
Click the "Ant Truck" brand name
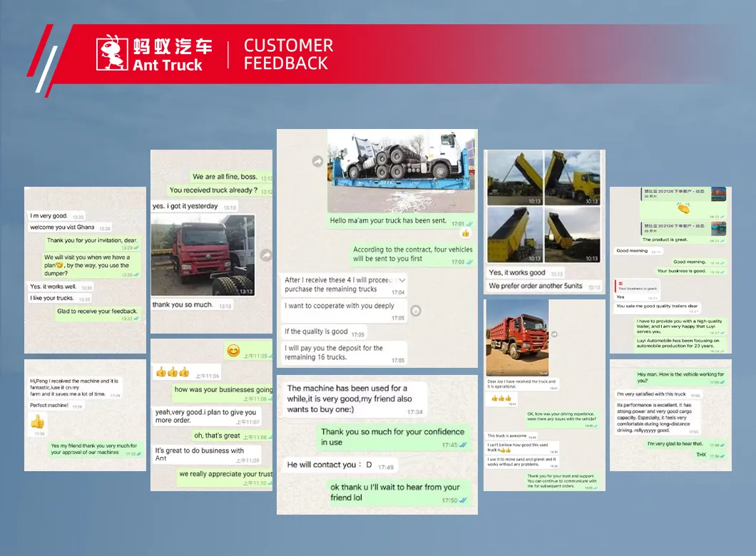[x=168, y=65]
